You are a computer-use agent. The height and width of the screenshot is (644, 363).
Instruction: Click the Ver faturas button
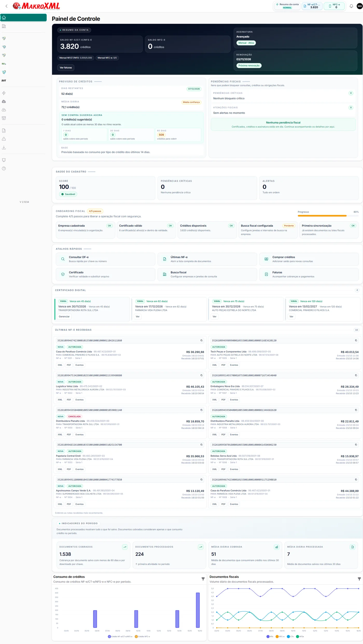(66, 68)
